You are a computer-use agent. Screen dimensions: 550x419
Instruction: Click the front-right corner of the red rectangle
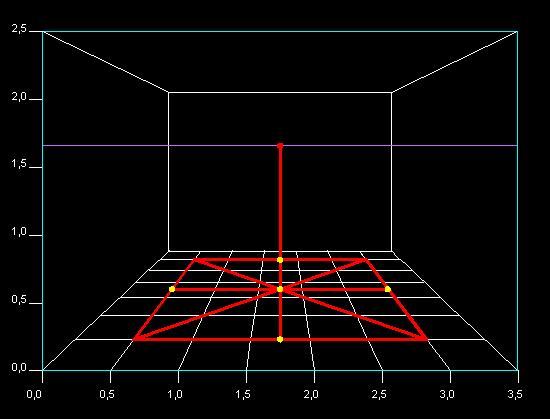coord(426,339)
